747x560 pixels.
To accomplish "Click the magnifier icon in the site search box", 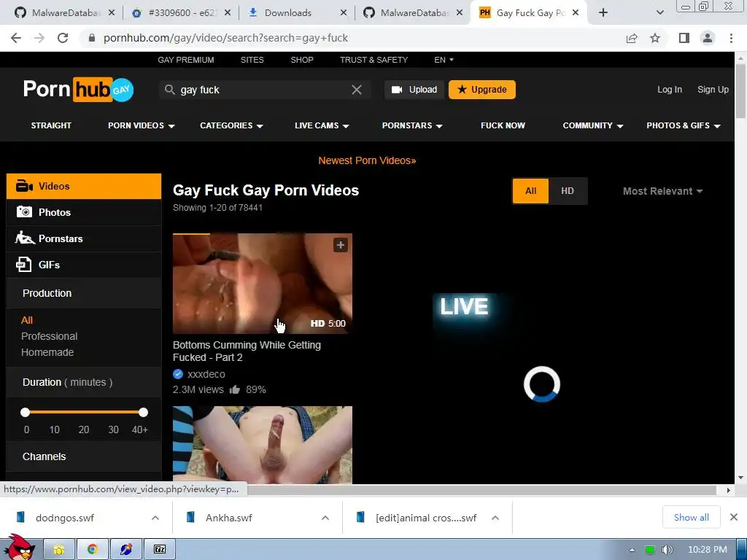I will click(169, 90).
